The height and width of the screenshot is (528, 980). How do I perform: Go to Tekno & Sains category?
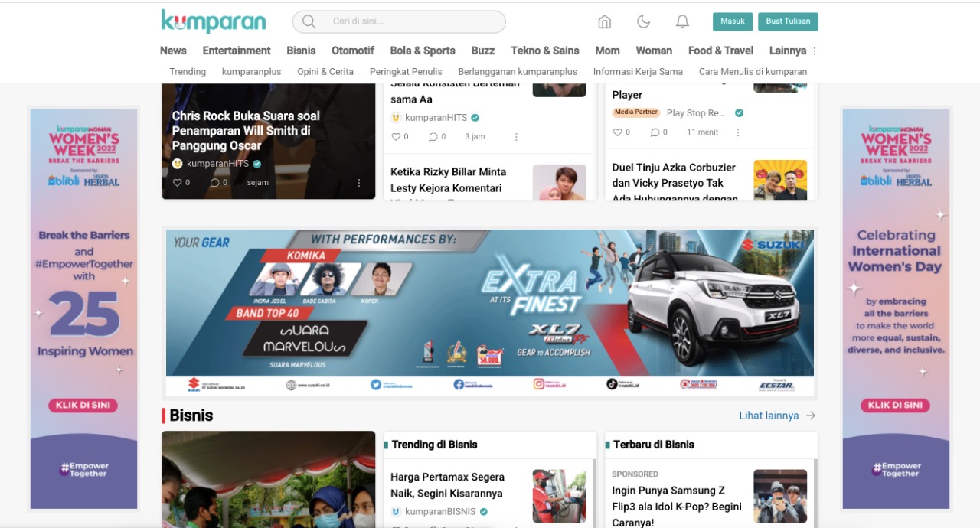[x=544, y=51]
